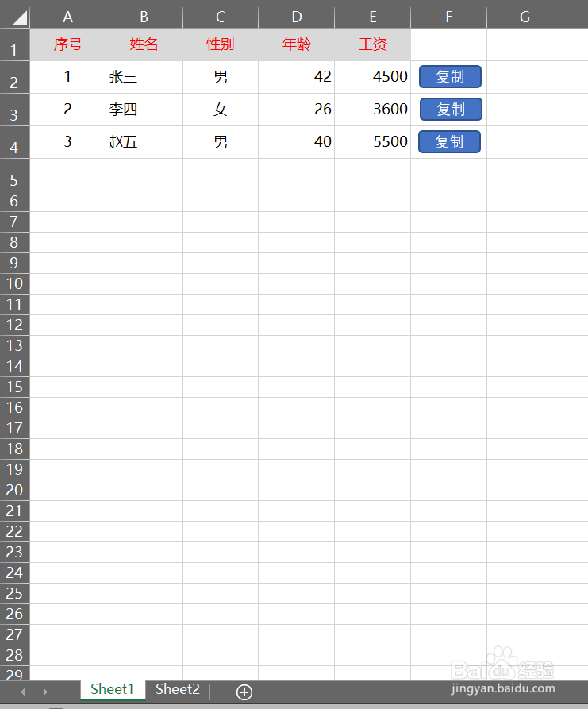The width and height of the screenshot is (588, 709).
Task: Click the 复制 button in row 3
Action: point(451,110)
